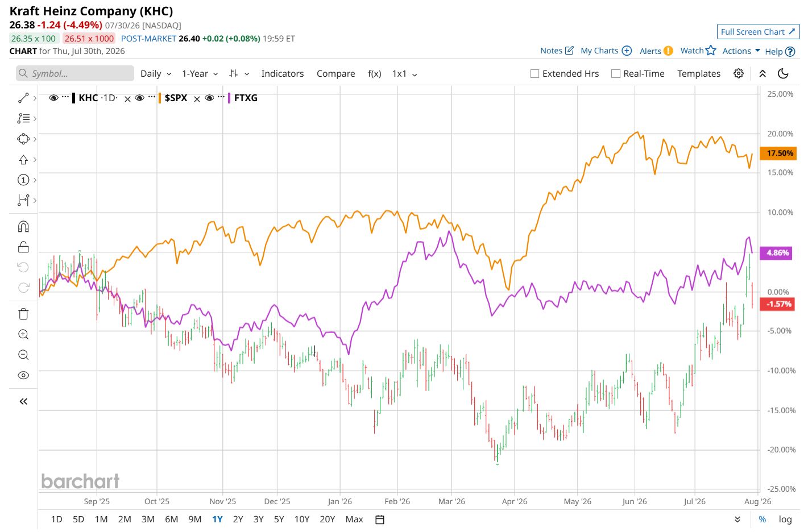This screenshot has height=532, width=808.
Task: Collapse the header with double-chevron up icon
Action: coord(763,73)
